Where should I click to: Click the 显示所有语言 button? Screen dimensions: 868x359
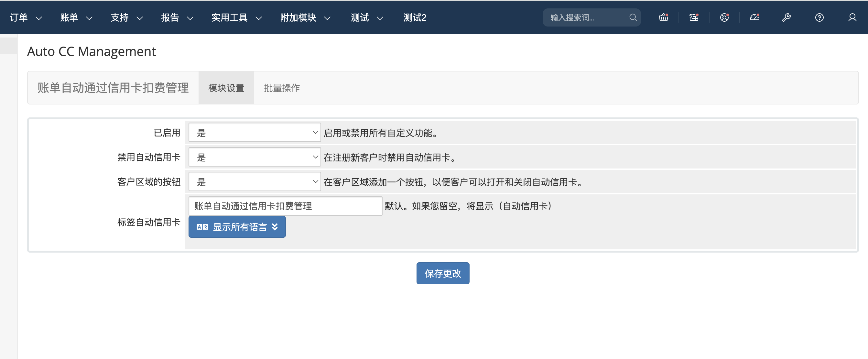click(237, 227)
